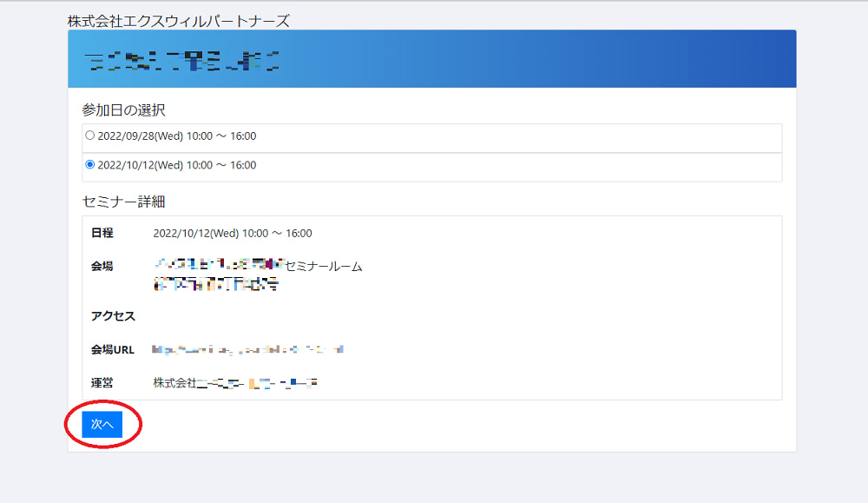Click the 次へ button
Image resolution: width=868 pixels, height=503 pixels.
pyautogui.click(x=102, y=424)
